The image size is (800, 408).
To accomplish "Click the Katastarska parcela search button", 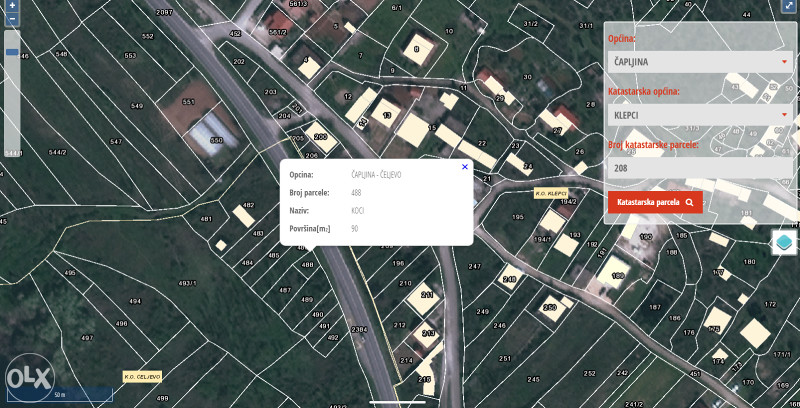I will point(655,202).
